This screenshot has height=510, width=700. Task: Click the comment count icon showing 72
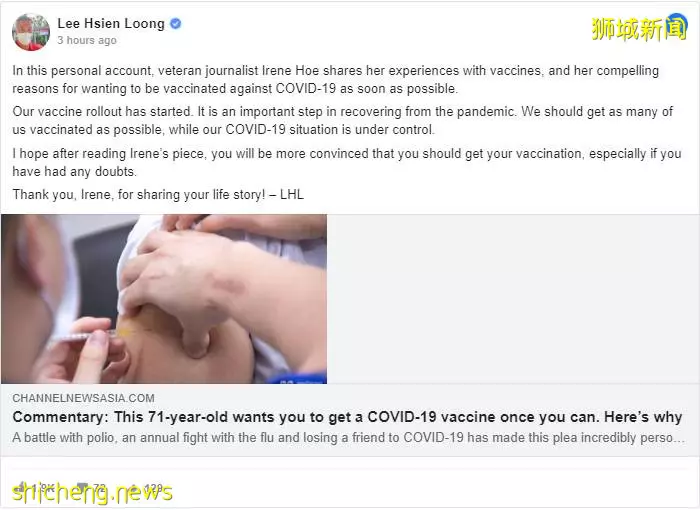point(82,486)
